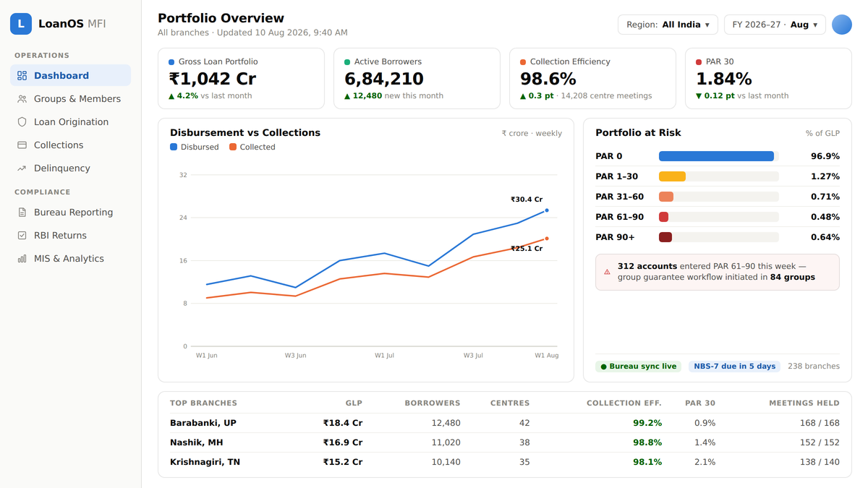Click the PAR 1–30 yellow progress bar
The width and height of the screenshot is (868, 488).
click(672, 176)
